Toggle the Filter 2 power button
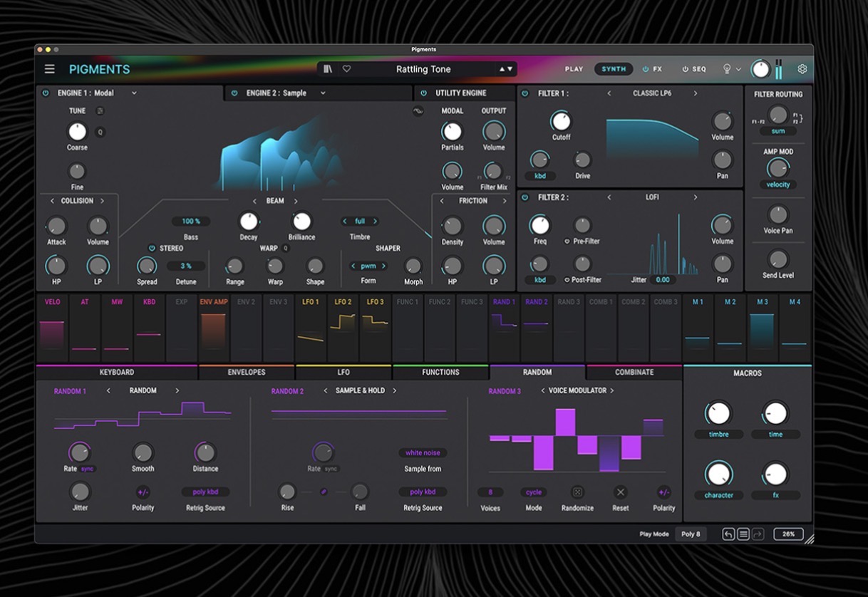Image resolution: width=868 pixels, height=597 pixels. pos(525,197)
